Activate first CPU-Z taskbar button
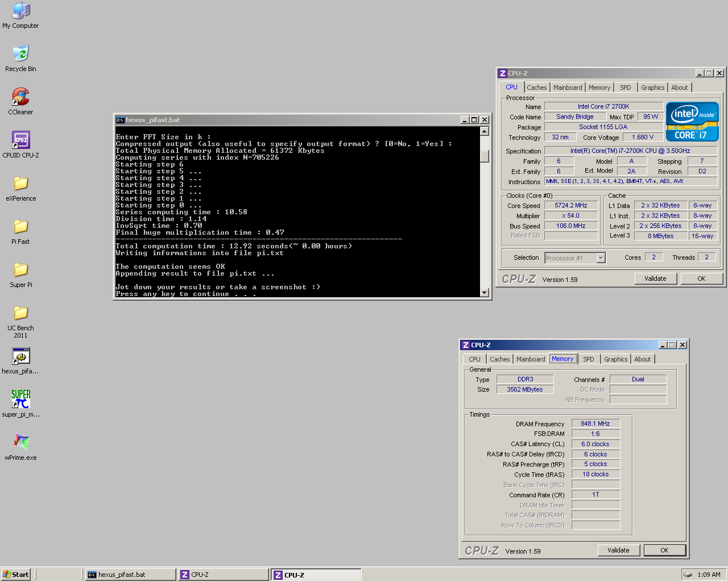 pos(223,575)
